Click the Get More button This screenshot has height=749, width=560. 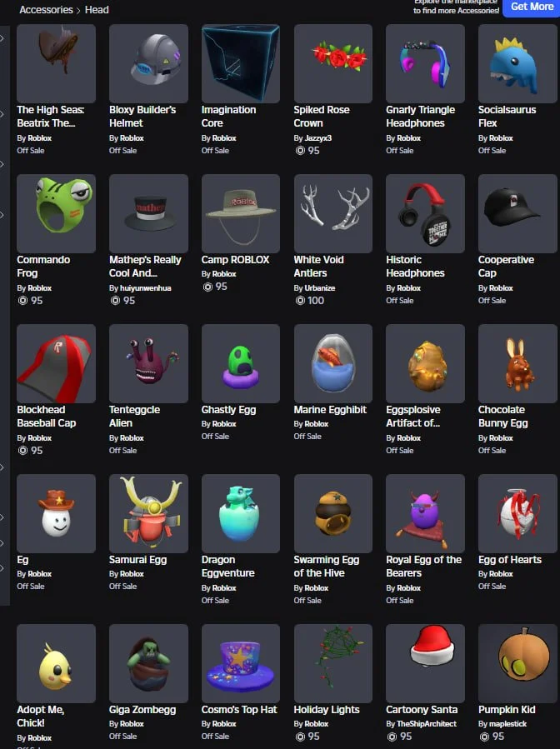coord(532,7)
